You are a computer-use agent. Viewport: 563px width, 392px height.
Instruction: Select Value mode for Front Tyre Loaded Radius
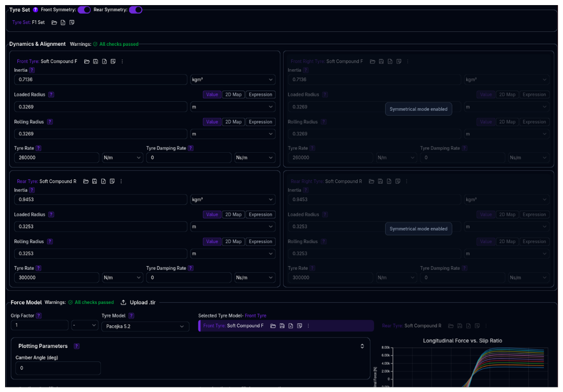212,95
